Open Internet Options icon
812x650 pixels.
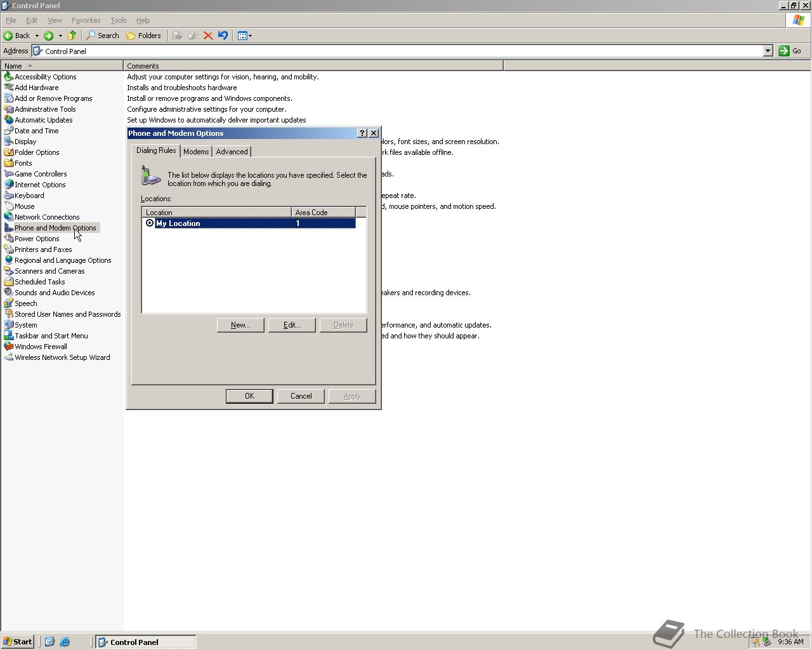8,185
